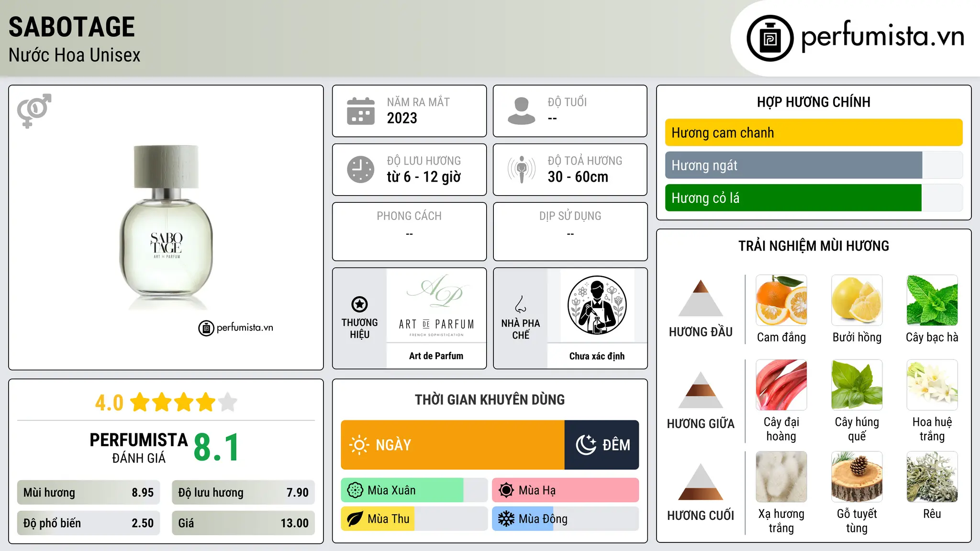Click the "Trải nghiệm mùi hương" heading

(x=813, y=246)
